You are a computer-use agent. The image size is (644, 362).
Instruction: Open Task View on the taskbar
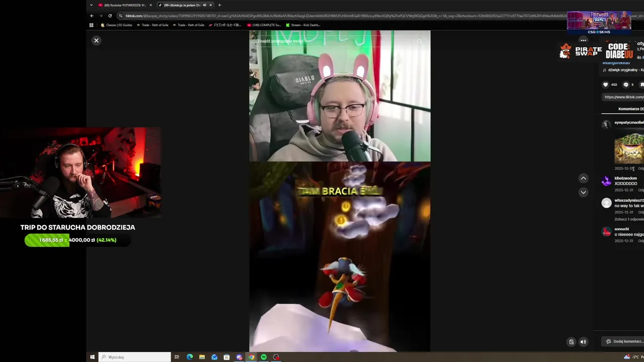click(177, 357)
